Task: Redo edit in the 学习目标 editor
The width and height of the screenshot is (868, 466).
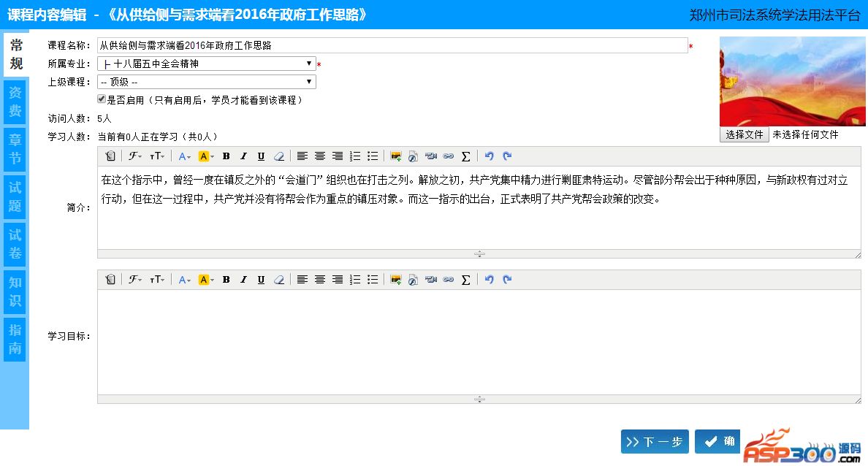Action: [507, 280]
